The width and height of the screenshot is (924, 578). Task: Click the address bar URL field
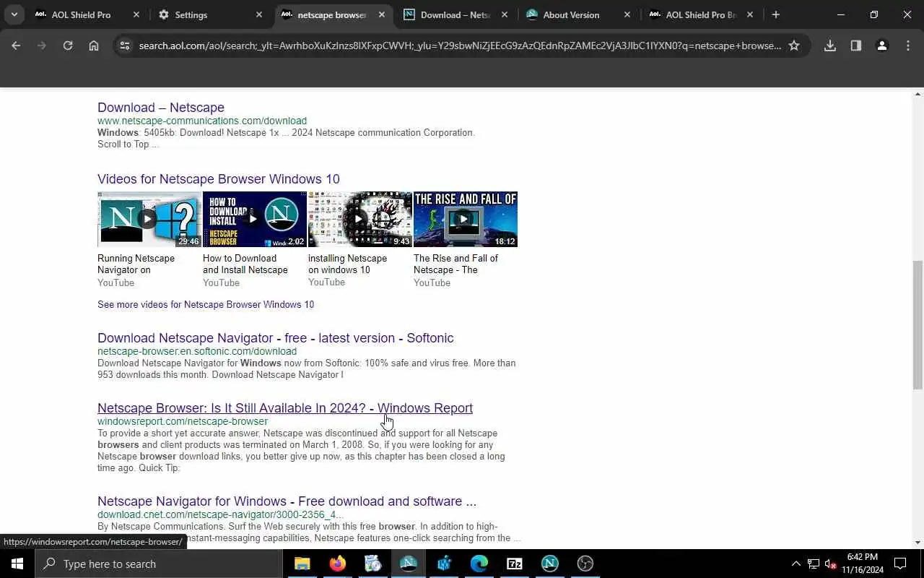coord(459,46)
